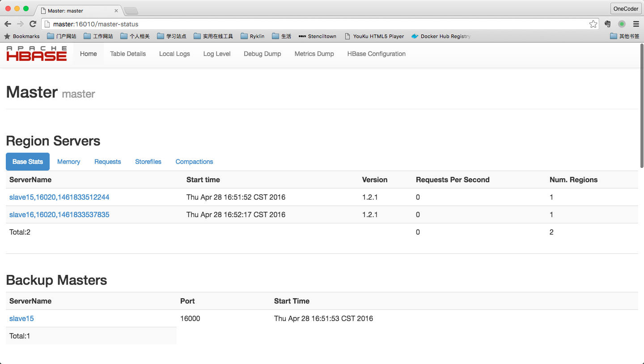644x364 pixels.
Task: Expand the 其他书签 bookmarks folder
Action: point(624,36)
